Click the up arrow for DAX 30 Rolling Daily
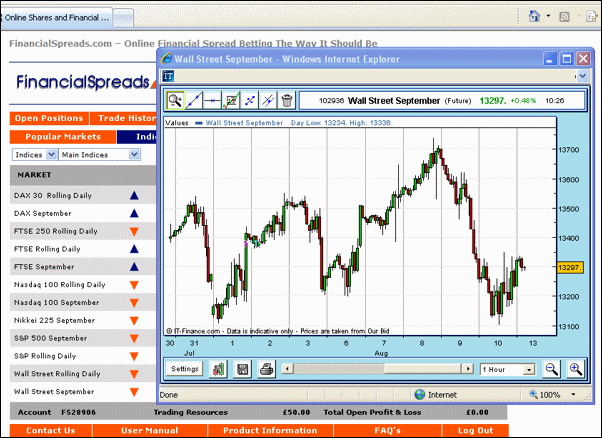 134,195
